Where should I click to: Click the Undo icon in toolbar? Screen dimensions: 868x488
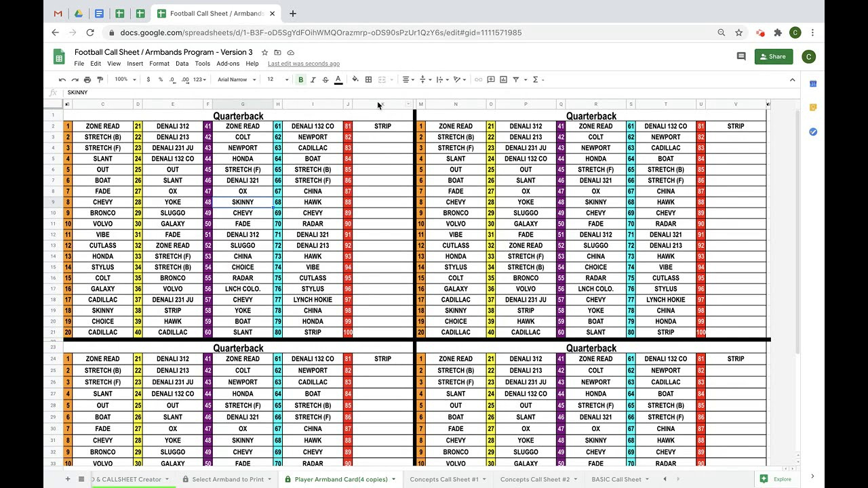[62, 79]
